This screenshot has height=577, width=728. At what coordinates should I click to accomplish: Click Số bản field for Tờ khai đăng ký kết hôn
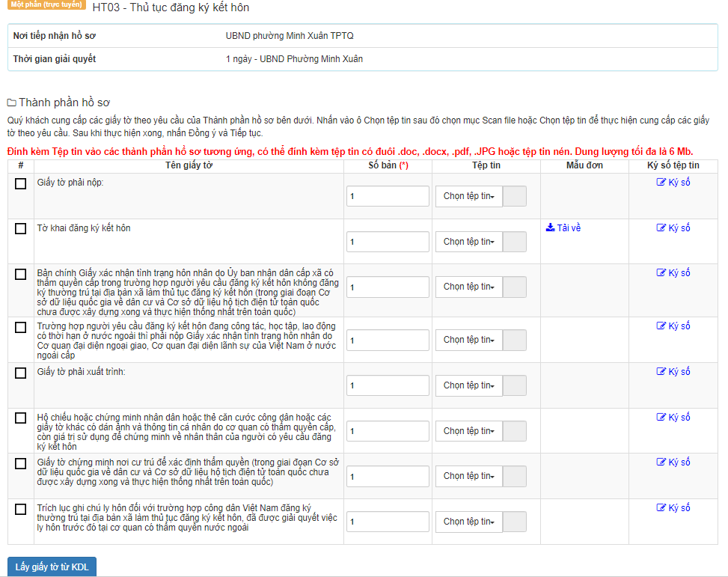click(x=388, y=242)
